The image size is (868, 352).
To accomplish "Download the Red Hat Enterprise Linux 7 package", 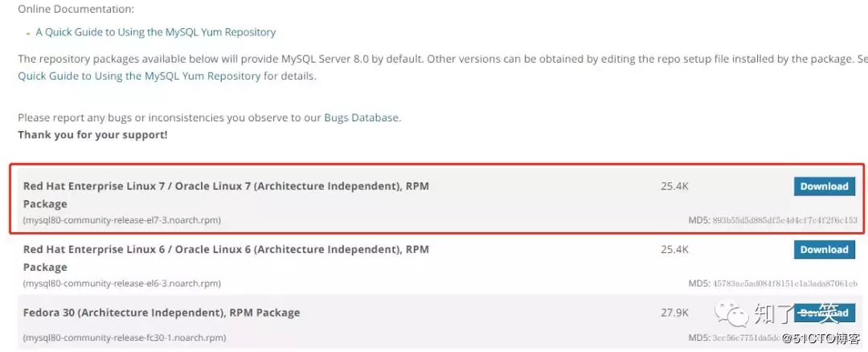I will [825, 186].
